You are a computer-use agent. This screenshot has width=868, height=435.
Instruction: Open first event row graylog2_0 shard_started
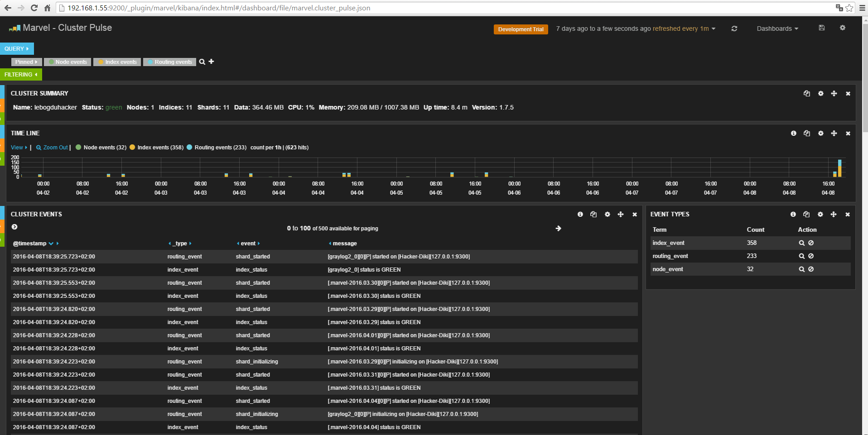[x=324, y=257]
